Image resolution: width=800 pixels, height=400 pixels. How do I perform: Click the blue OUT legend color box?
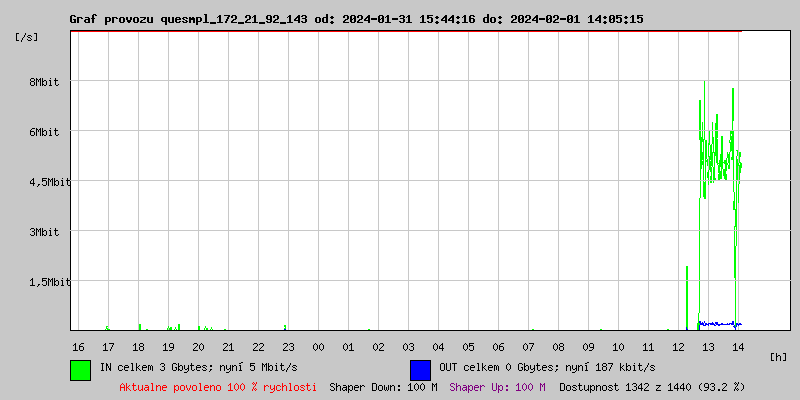point(420,370)
